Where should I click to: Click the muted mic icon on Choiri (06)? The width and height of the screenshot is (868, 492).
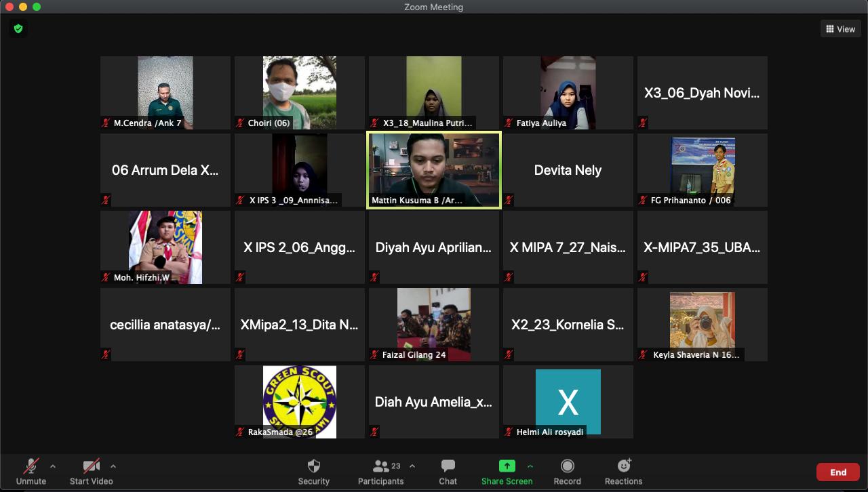coord(240,123)
